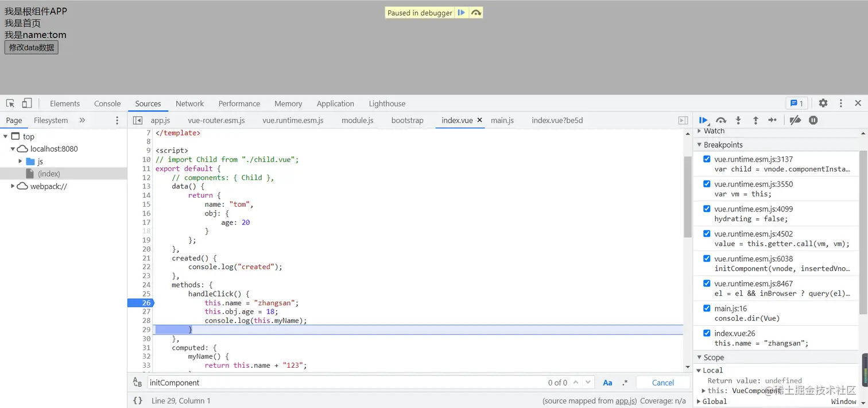
Task: Show more navigator tabs chevron
Action: [x=82, y=120]
